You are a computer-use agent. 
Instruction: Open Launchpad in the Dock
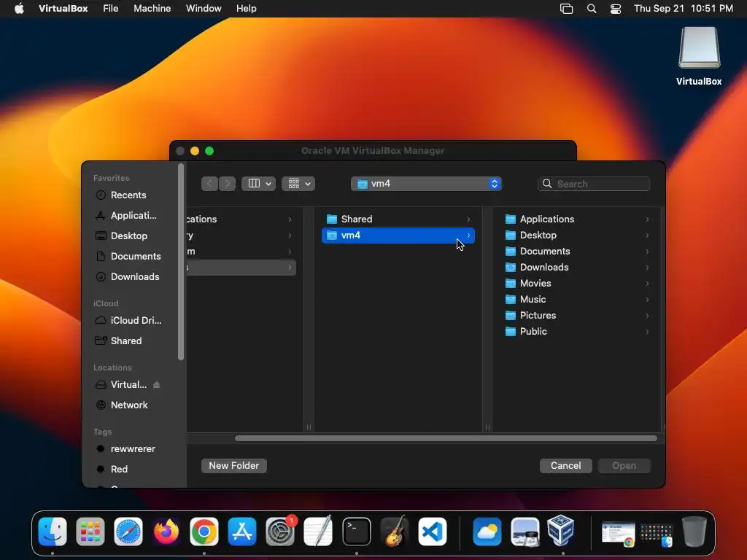pos(90,532)
